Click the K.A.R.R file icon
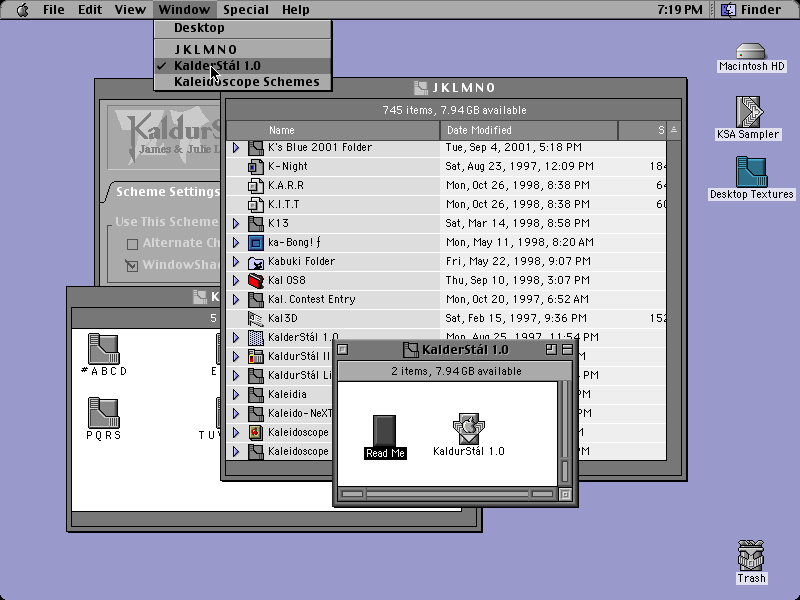 256,185
